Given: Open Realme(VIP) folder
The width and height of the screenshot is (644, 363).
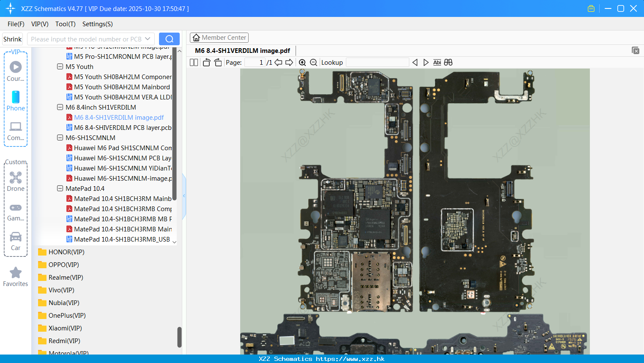Looking at the screenshot, I should [x=60, y=278].
